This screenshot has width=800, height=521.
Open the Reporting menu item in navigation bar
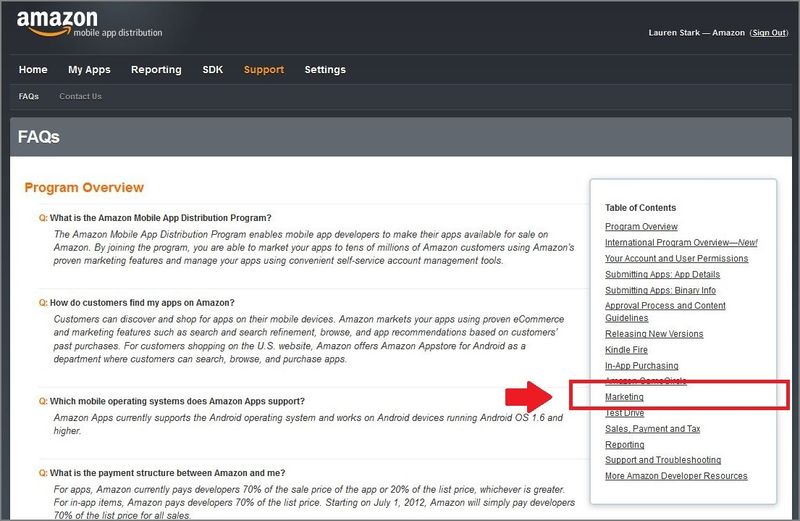tap(156, 70)
